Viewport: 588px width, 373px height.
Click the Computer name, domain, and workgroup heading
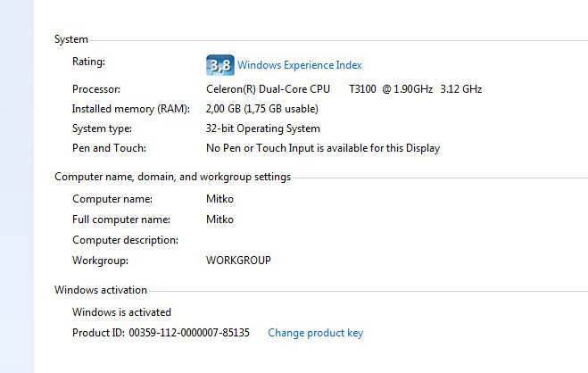pyautogui.click(x=172, y=177)
